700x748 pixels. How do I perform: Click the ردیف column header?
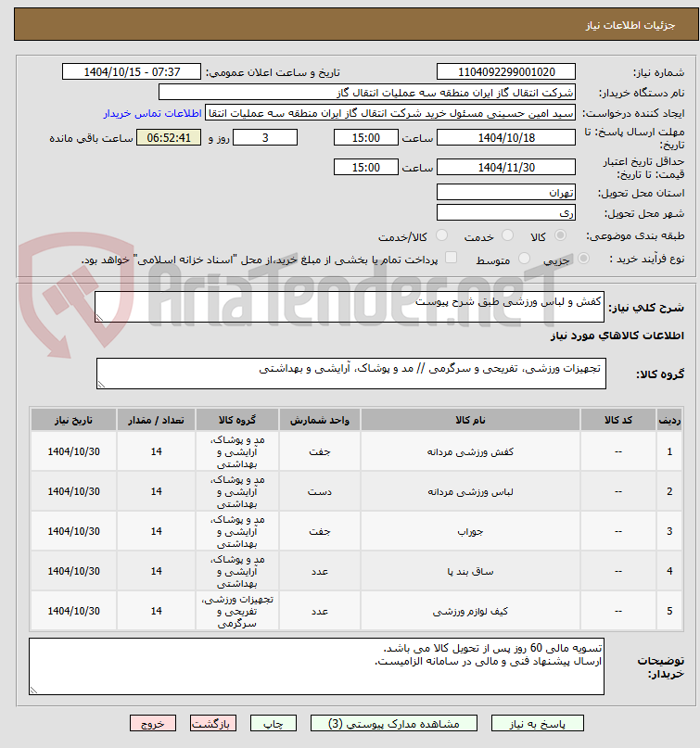[x=669, y=420]
